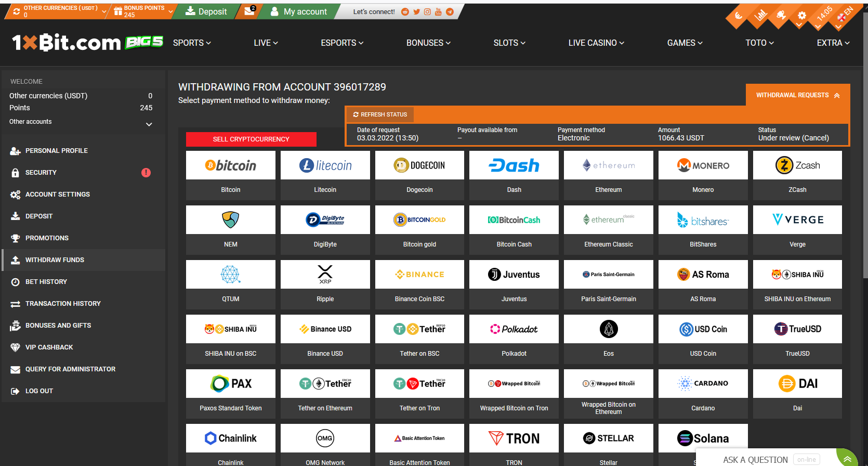Pick the ZCash payment tile
The width and height of the screenshot is (868, 466).
pyautogui.click(x=797, y=175)
